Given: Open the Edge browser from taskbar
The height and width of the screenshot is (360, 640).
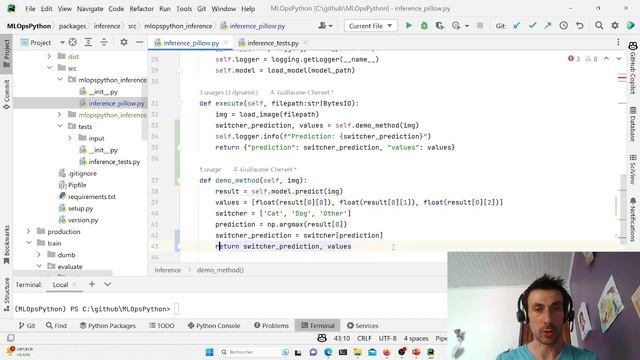Looking at the screenshot, I should 328,352.
